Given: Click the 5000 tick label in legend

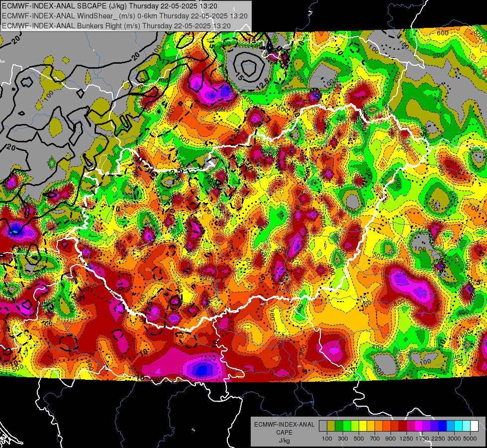Looking at the screenshot, I should (x=470, y=439).
